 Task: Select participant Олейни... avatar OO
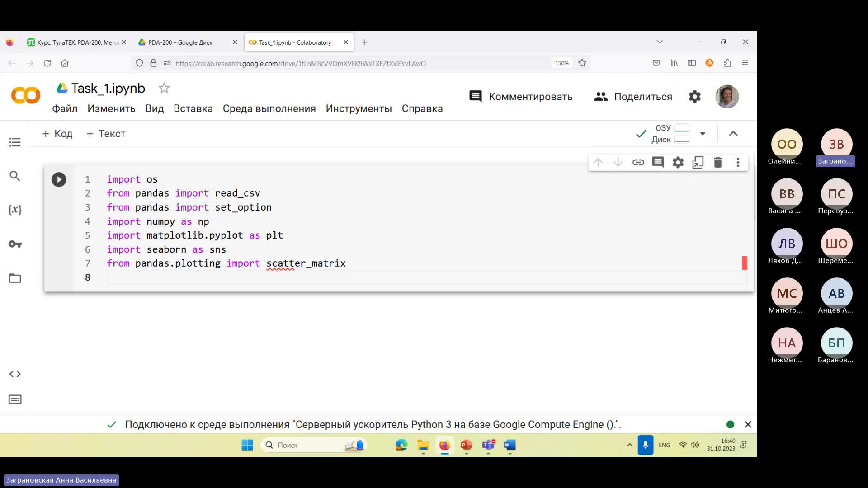pyautogui.click(x=787, y=144)
